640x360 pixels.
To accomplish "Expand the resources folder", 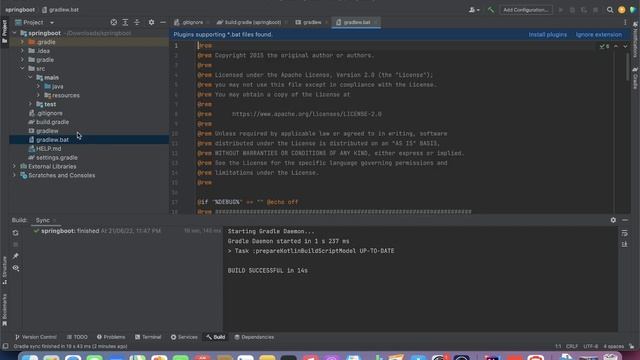I will (38, 95).
